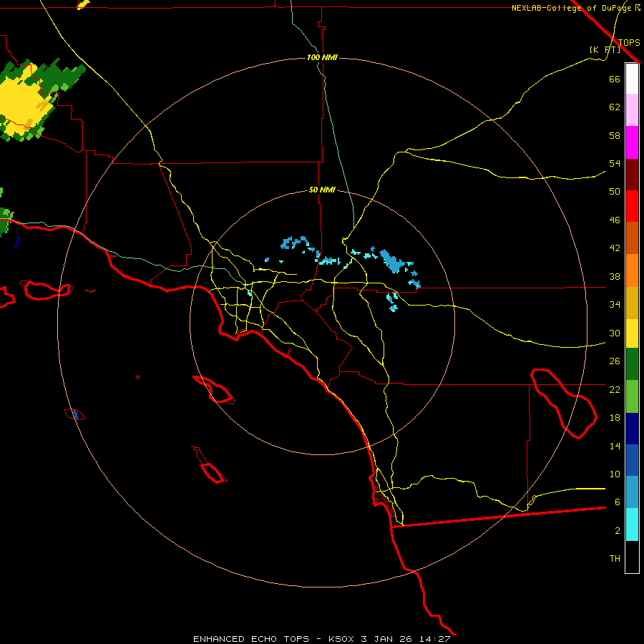Click the legend value '10'
This screenshot has width=644, height=644.
click(x=615, y=474)
